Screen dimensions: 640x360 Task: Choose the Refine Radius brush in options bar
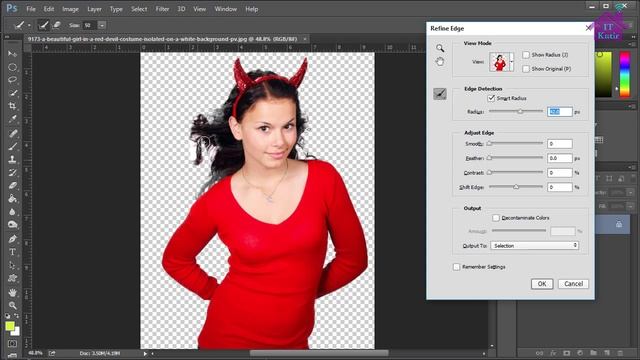(44, 25)
